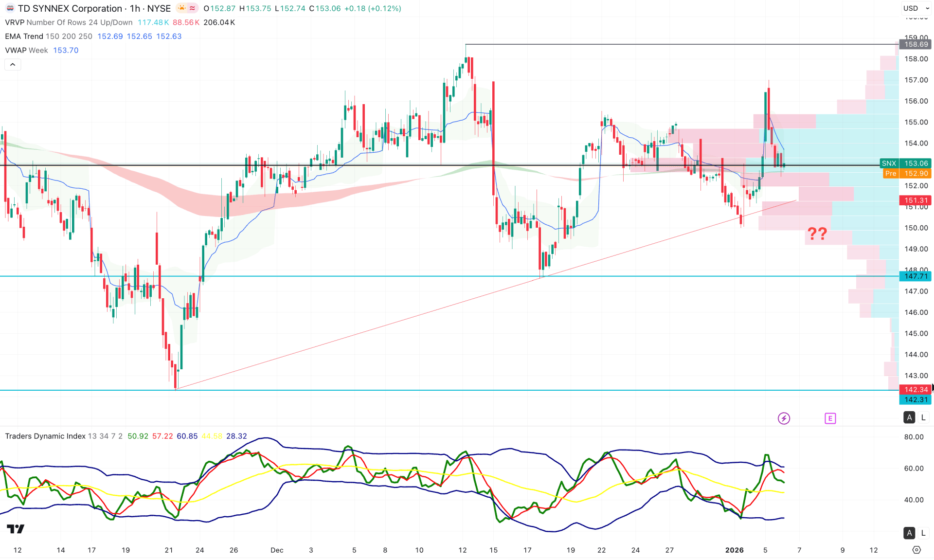Click the extended hours session icon next to sun
This screenshot has width=934, height=560.
(192, 8)
